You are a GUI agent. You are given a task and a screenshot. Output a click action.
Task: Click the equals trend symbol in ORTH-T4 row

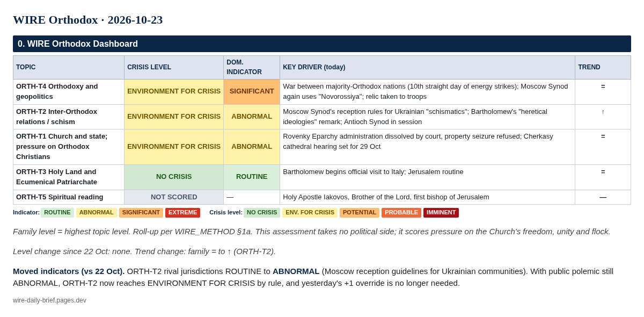point(603,87)
